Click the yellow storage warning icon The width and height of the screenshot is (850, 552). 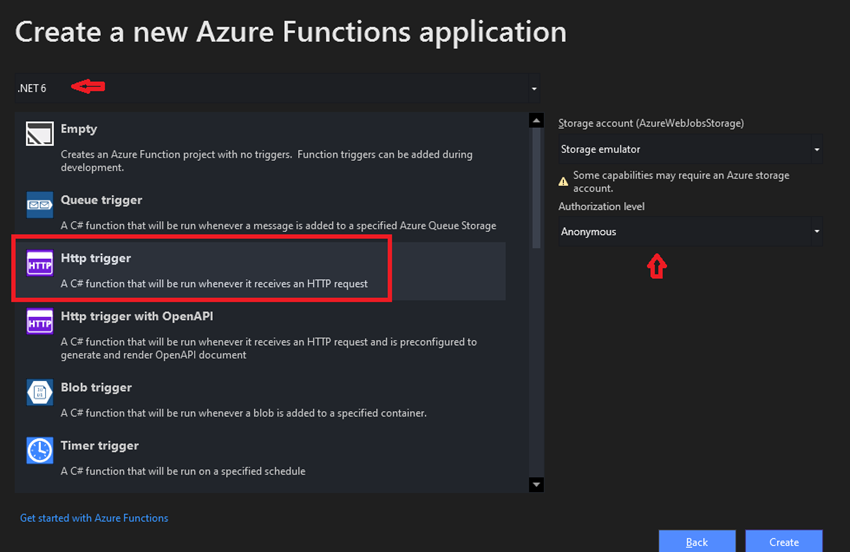click(x=563, y=182)
